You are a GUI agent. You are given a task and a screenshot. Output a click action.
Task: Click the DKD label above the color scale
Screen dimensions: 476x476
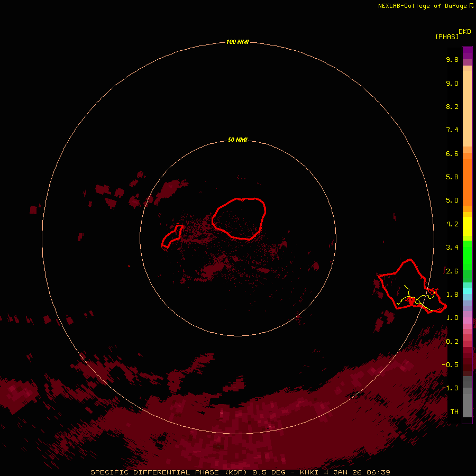click(465, 32)
